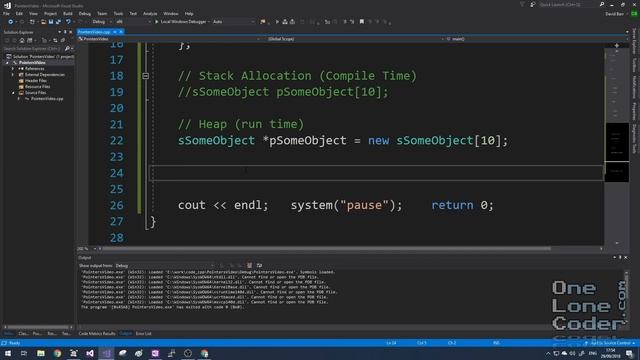The image size is (640, 360).
Task: Open Chrome from the taskbar
Action: [x=57, y=353]
